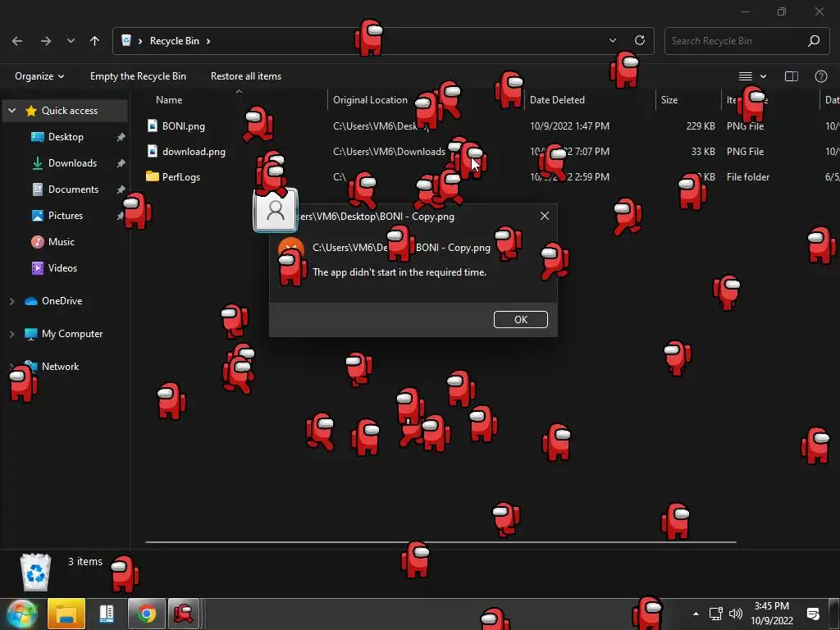Open Downloads in Quick access

coord(72,163)
